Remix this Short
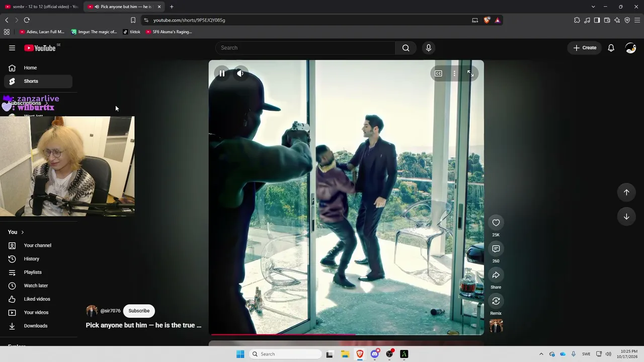 point(496,301)
